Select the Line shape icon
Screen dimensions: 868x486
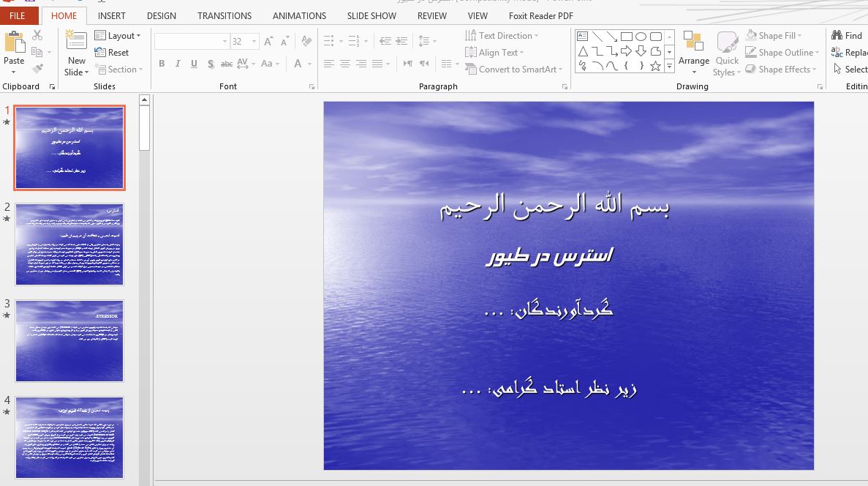(597, 37)
